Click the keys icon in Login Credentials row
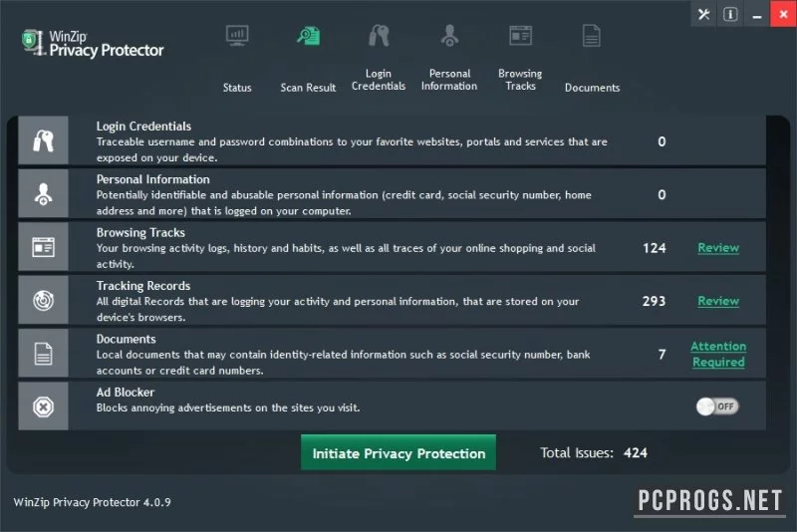The width and height of the screenshot is (797, 532). [x=43, y=140]
